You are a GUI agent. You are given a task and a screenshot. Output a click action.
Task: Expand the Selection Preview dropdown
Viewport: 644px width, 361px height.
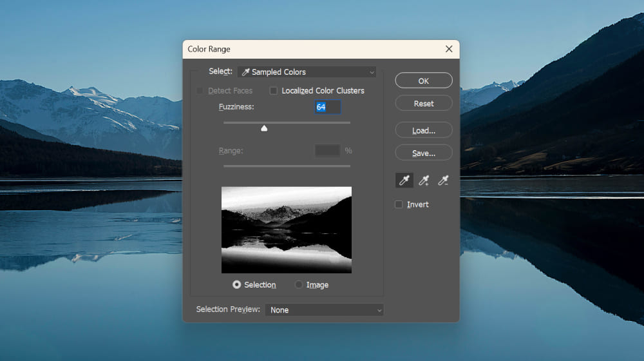click(x=324, y=310)
